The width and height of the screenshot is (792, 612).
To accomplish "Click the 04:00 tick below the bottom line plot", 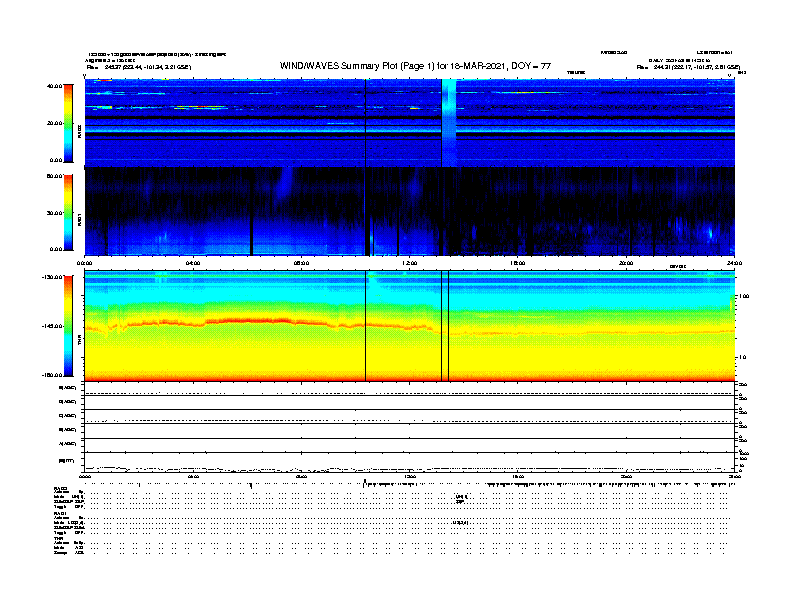I will coord(193,477).
